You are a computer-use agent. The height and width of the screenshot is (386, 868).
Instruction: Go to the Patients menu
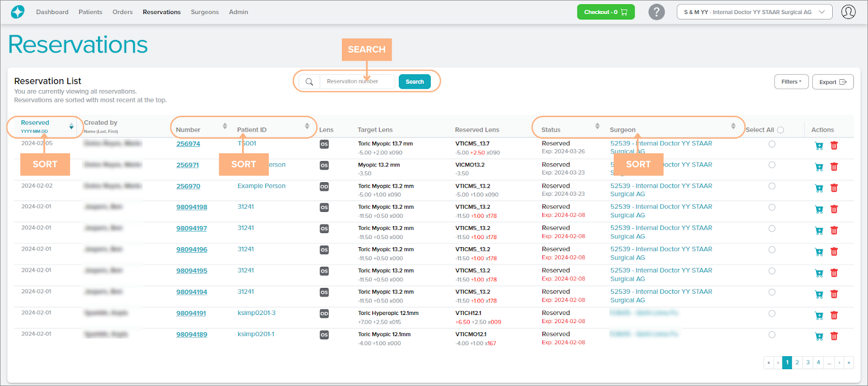tap(90, 12)
